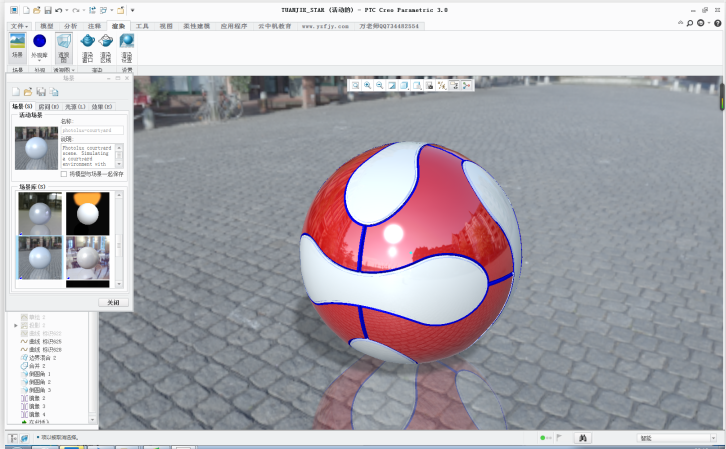Open the 外观库 appearance gallery blue sphere

click(39, 41)
